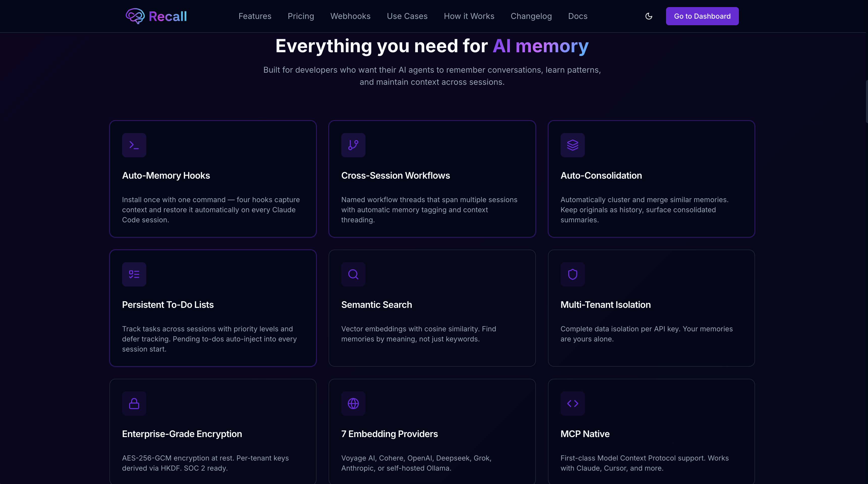Viewport: 868px width, 484px height.
Task: Open the Changelog page
Action: (x=531, y=16)
